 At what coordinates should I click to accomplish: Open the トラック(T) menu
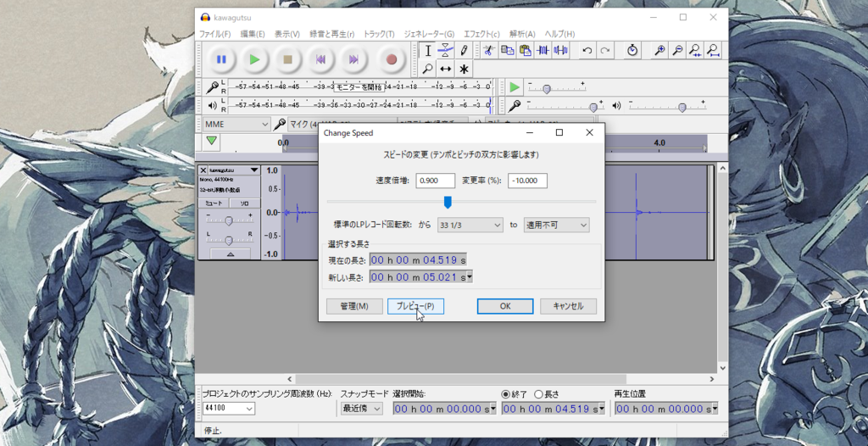pos(379,34)
